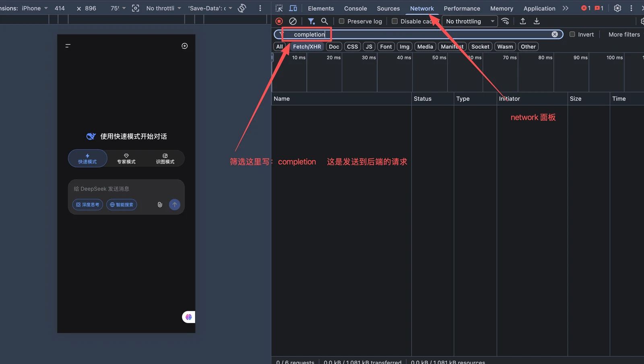Send message arrow button

[x=175, y=205]
